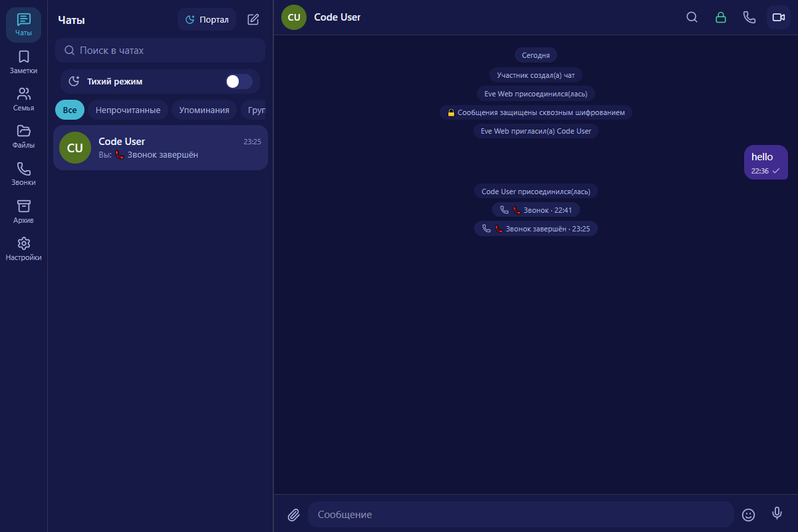Switch to the Упоминания filter
The height and width of the screenshot is (532, 798).
point(204,110)
